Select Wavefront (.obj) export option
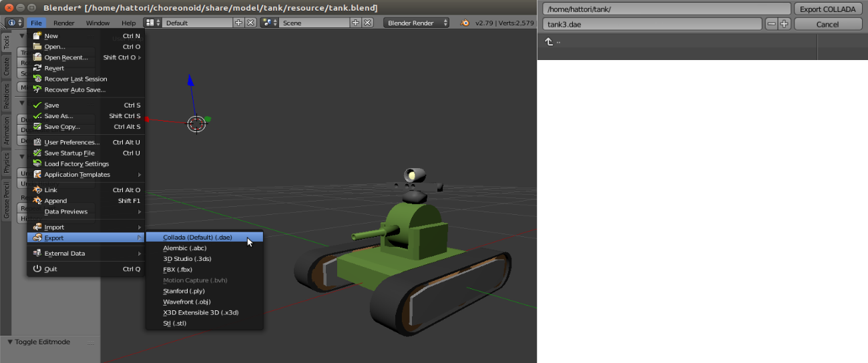The width and height of the screenshot is (868, 363). [x=186, y=302]
